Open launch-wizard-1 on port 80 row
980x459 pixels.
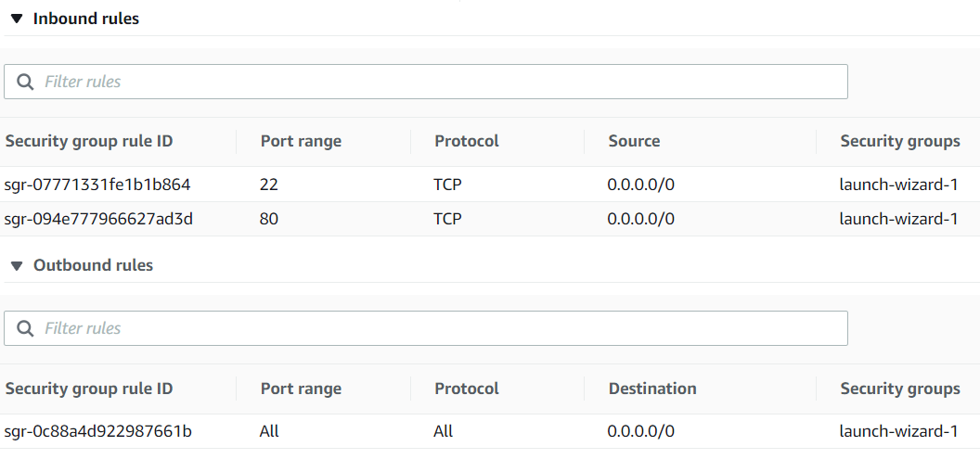897,219
